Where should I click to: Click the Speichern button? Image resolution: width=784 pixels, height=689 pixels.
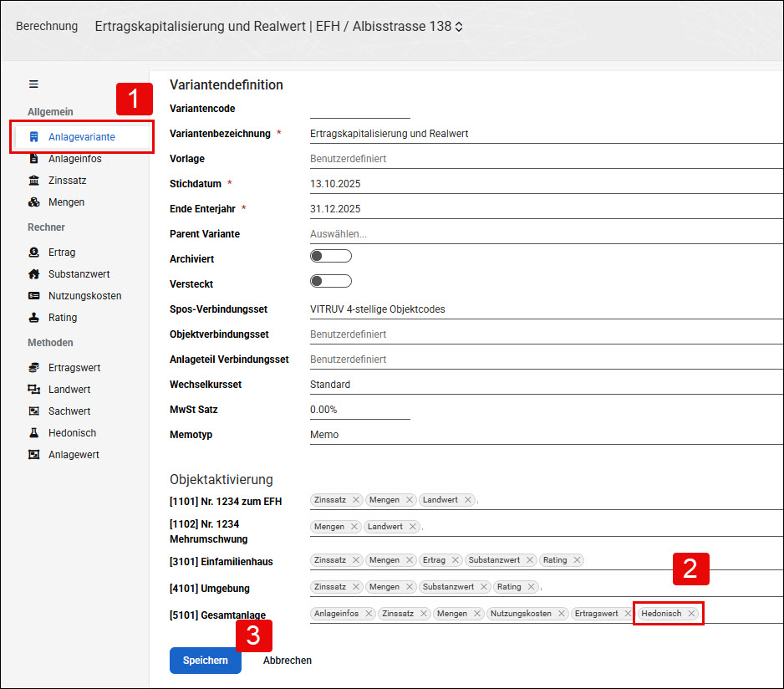[206, 661]
